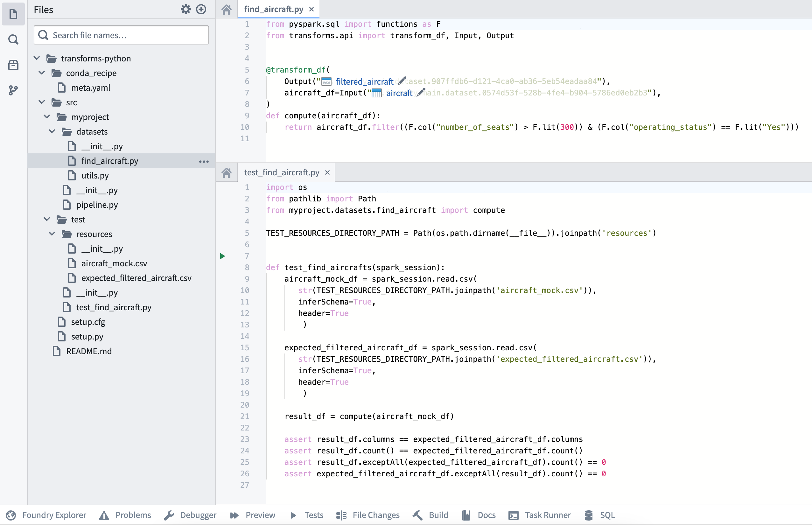The image size is (812, 525).
Task: Open more options for find_aircraft.py file
Action: [x=204, y=161]
